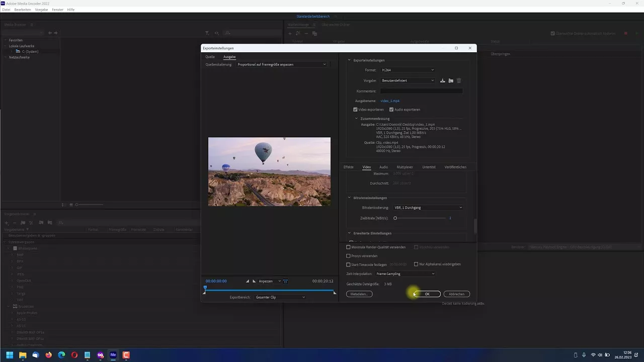Click the delete preset trash icon
644x362 pixels.
pyautogui.click(x=459, y=80)
